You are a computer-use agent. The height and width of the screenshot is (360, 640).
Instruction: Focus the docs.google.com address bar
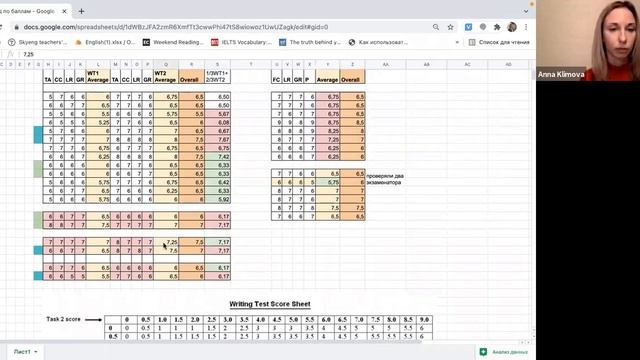(176, 27)
